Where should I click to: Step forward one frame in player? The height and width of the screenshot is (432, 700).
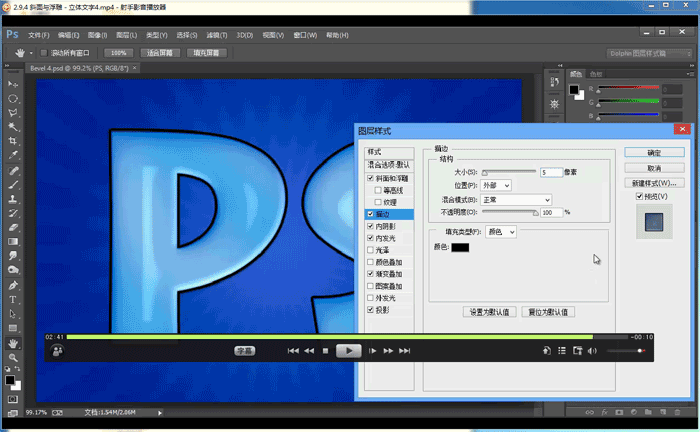(x=372, y=351)
